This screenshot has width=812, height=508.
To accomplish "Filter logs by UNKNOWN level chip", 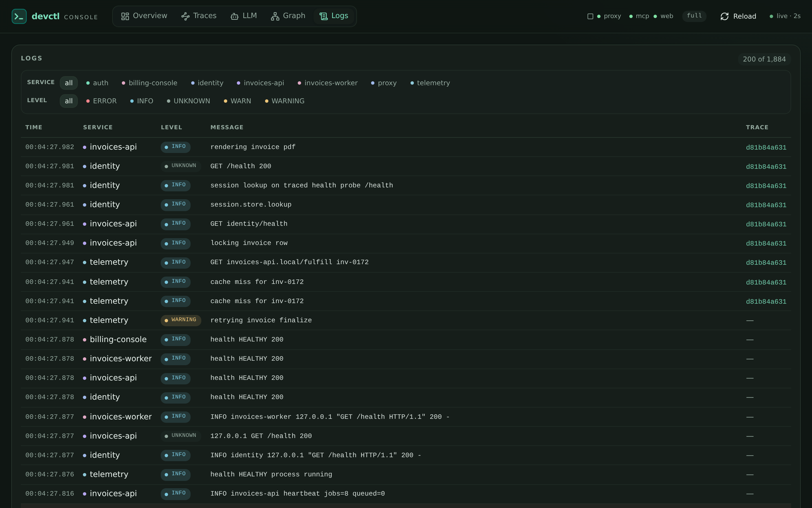I will pyautogui.click(x=189, y=101).
